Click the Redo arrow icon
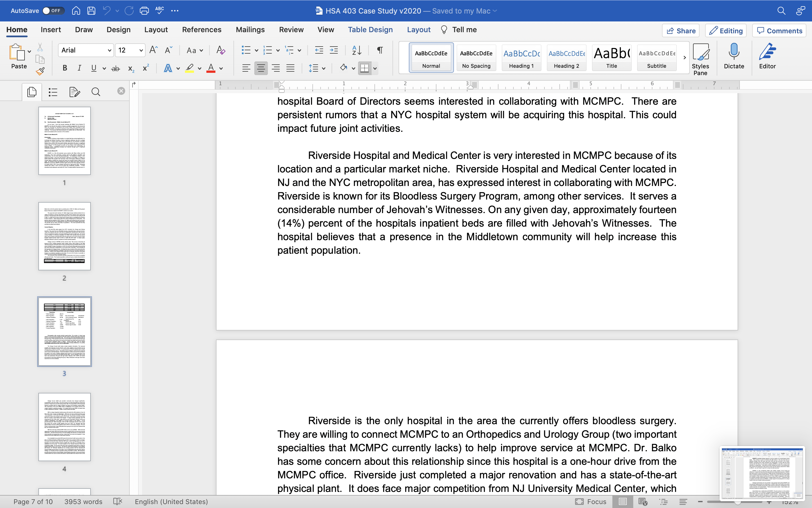This screenshot has width=812, height=508. [x=129, y=11]
